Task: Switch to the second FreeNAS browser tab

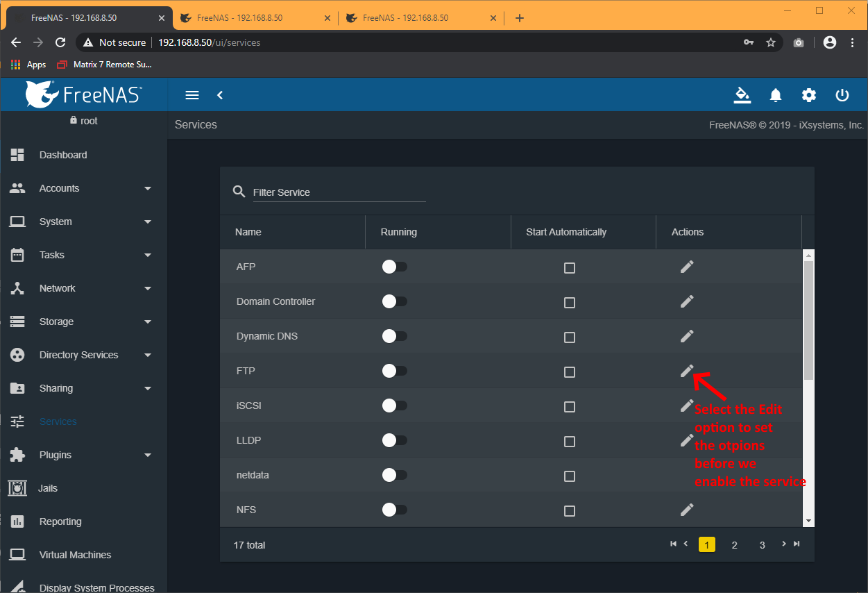Action: coord(255,18)
